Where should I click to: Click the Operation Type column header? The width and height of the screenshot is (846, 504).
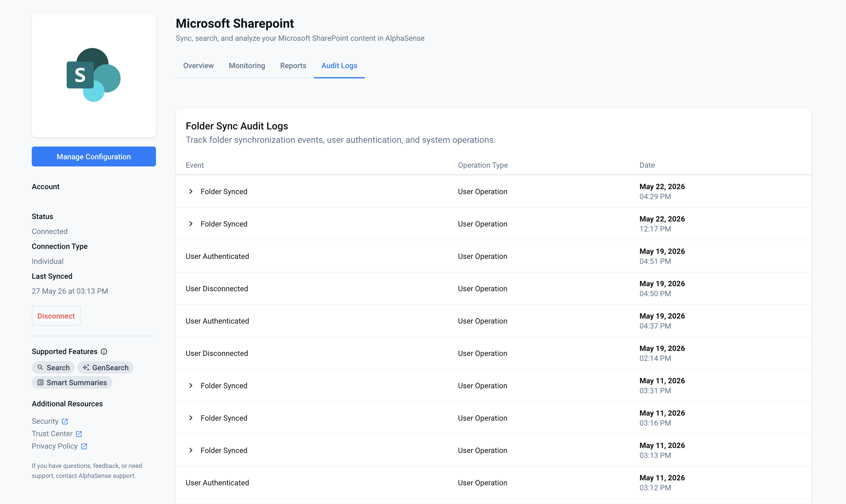pyautogui.click(x=483, y=165)
